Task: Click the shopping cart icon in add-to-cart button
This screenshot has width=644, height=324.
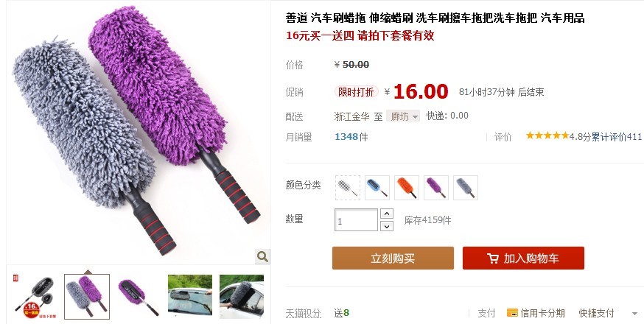Action: point(493,258)
